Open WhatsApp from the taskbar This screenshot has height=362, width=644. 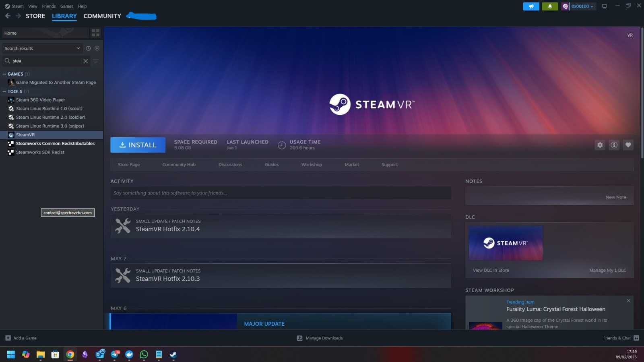click(x=144, y=355)
